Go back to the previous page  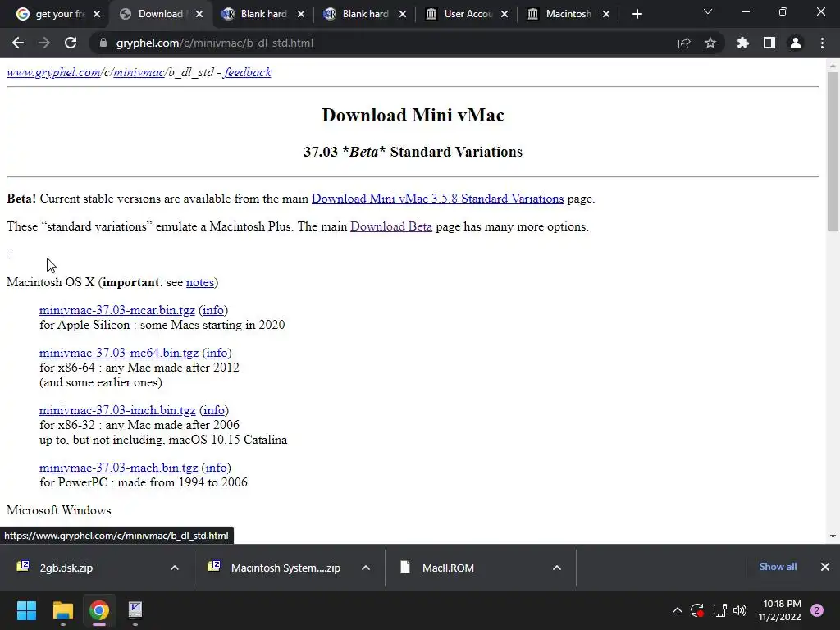[18, 43]
